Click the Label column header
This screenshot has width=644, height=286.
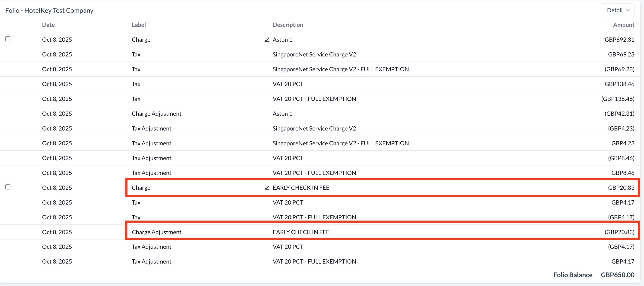[139, 25]
